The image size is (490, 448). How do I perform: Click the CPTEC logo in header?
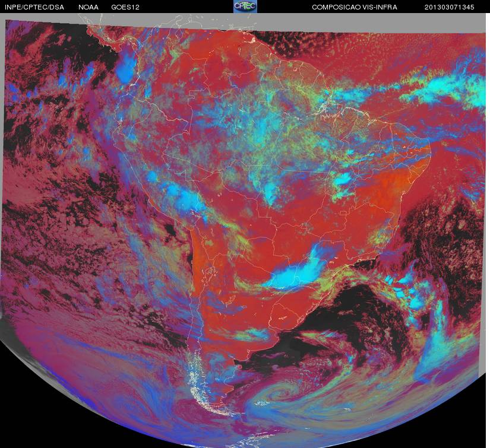tap(245, 7)
